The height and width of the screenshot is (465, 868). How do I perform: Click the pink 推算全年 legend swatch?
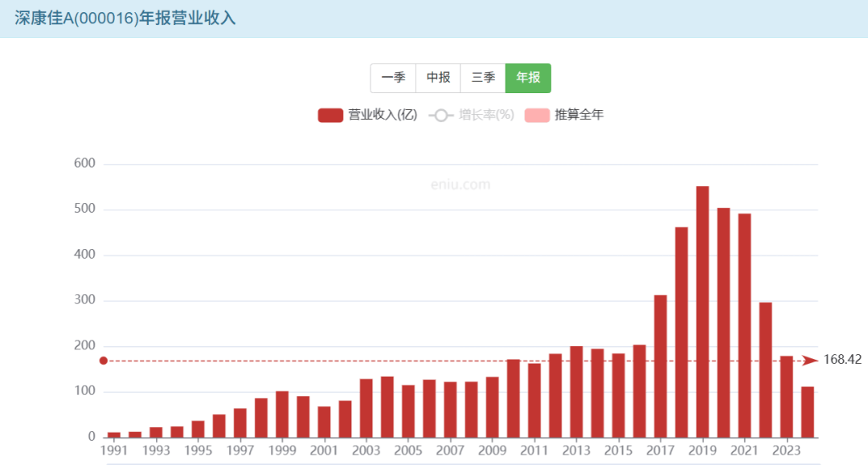click(x=537, y=115)
